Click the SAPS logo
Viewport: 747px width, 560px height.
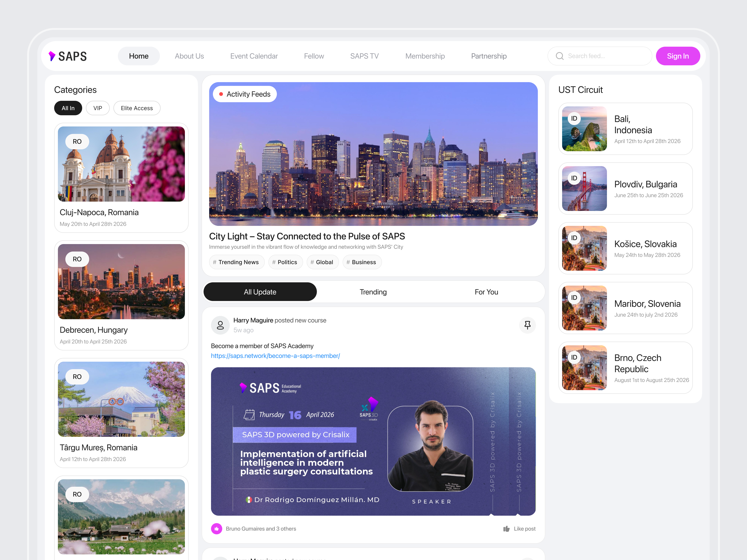pos(67,56)
